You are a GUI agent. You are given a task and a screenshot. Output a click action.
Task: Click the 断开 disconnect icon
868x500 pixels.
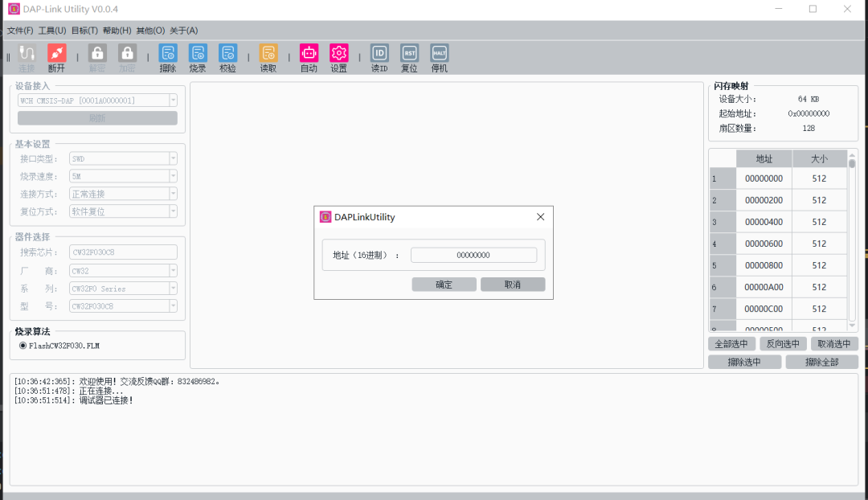[57, 55]
